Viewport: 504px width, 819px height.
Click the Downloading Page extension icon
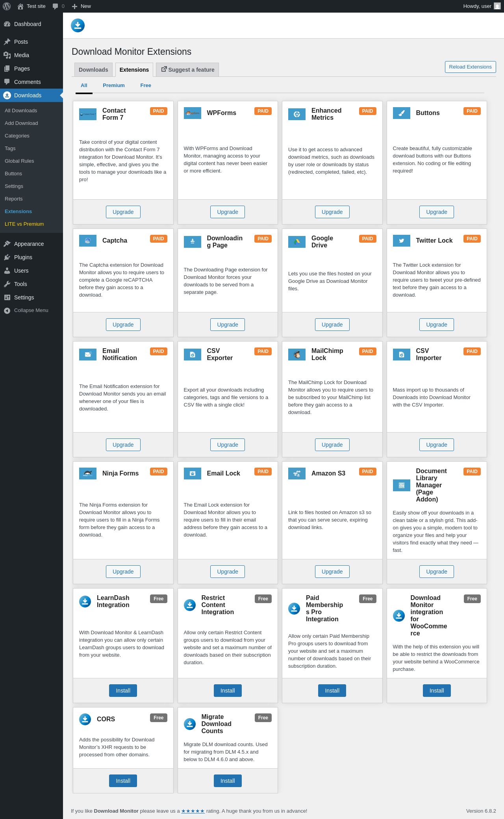pyautogui.click(x=193, y=242)
